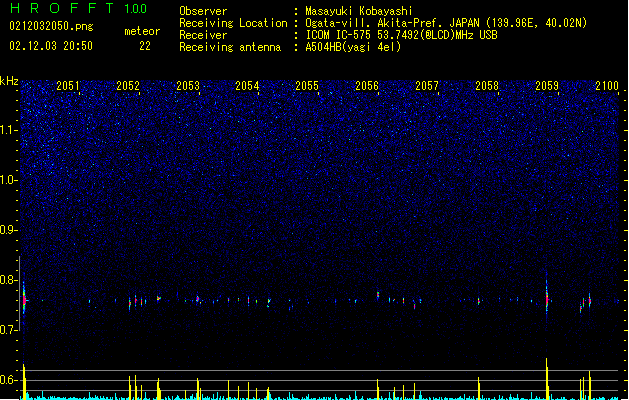Click the Receiving Location value line

pyautogui.click(x=446, y=23)
